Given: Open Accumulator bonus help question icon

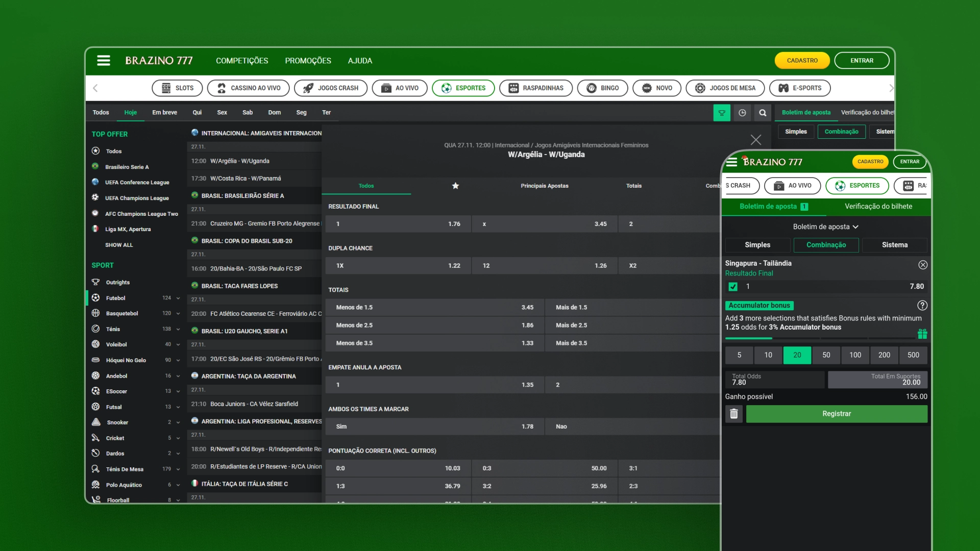Looking at the screenshot, I should (x=922, y=306).
